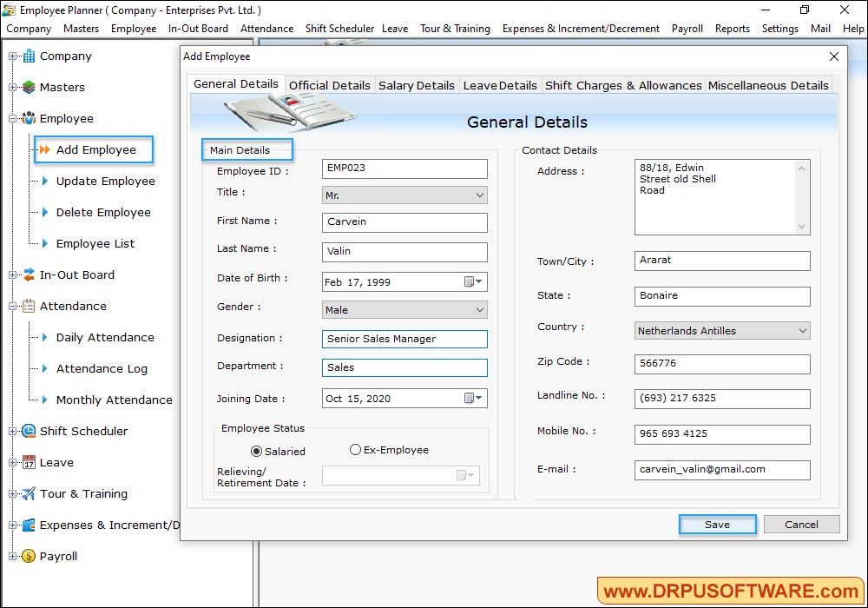This screenshot has width=868, height=608.
Task: Click the Save button
Action: click(717, 525)
